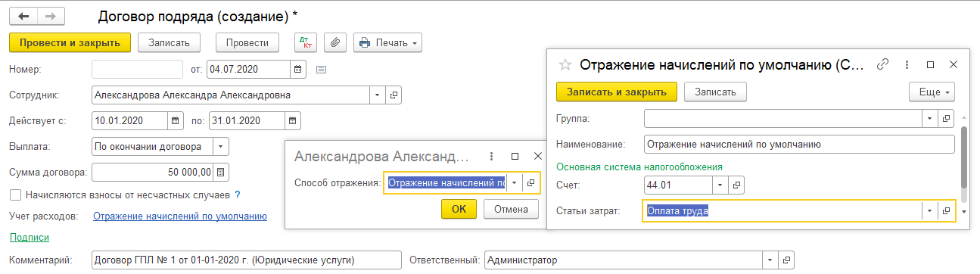980x274 pixels.
Task: Click the Провести и закрыть button
Action: (x=70, y=42)
